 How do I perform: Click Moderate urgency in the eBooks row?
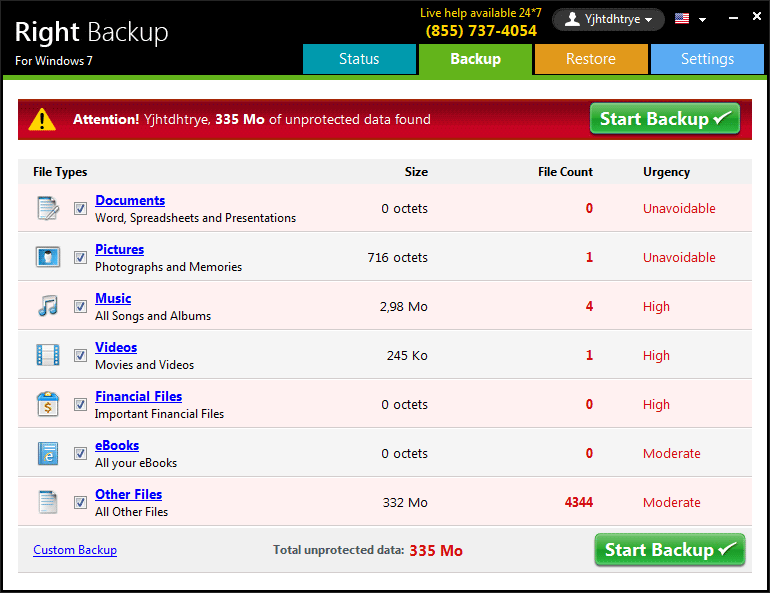[672, 454]
